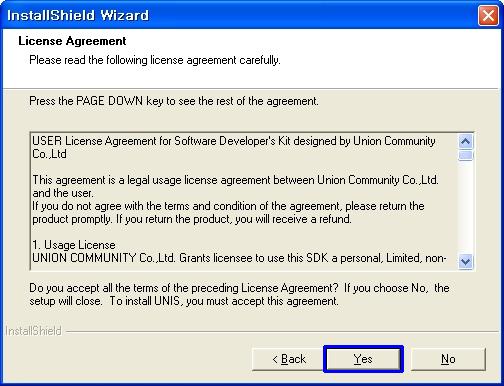Click the InstallShield Wizard title bar
The height and width of the screenshot is (386, 504).
233,15
